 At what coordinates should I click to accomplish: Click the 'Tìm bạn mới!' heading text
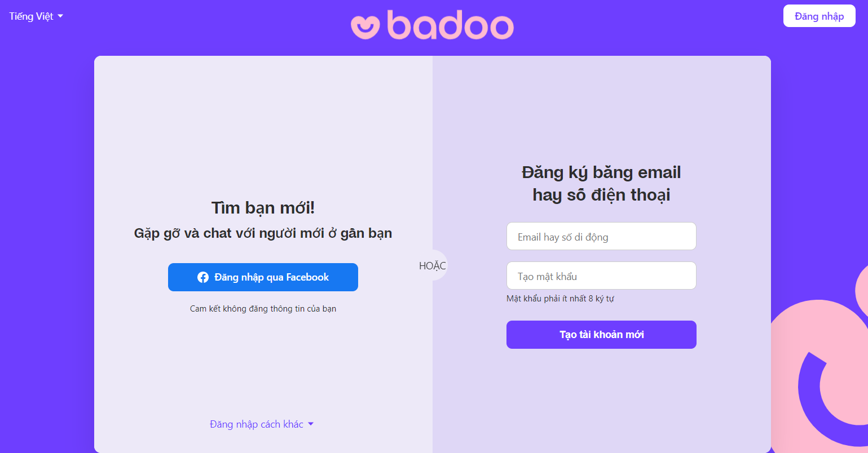click(263, 208)
